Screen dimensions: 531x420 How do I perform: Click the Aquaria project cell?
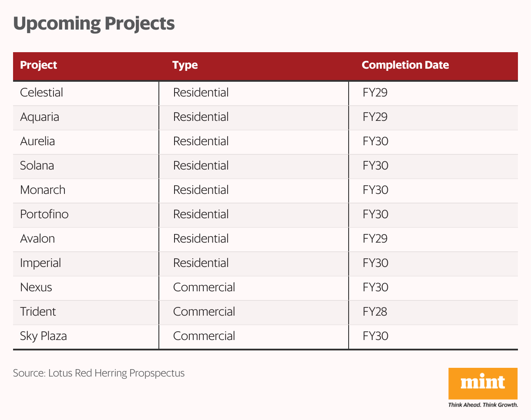coord(40,117)
